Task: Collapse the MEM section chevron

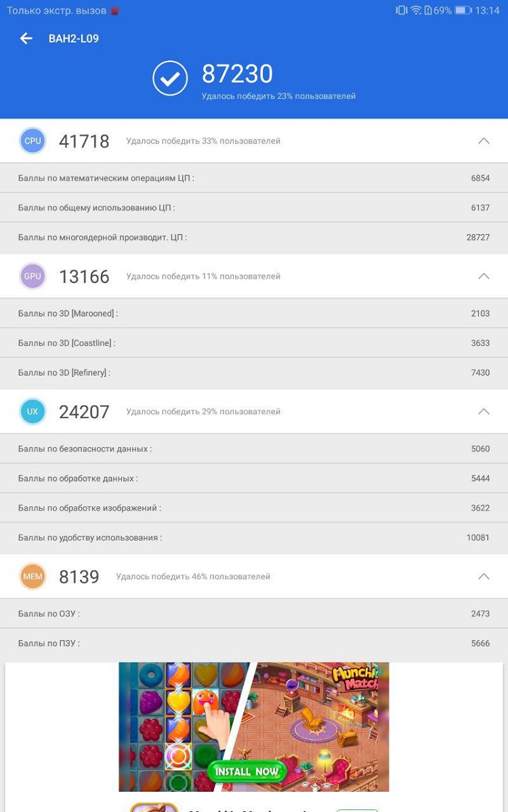Action: 484,577
